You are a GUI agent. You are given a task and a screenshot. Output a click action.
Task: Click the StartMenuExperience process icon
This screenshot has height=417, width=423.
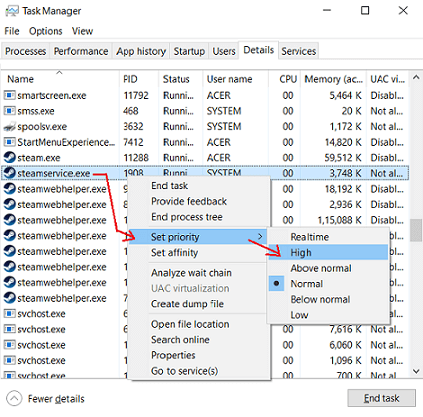tap(9, 142)
